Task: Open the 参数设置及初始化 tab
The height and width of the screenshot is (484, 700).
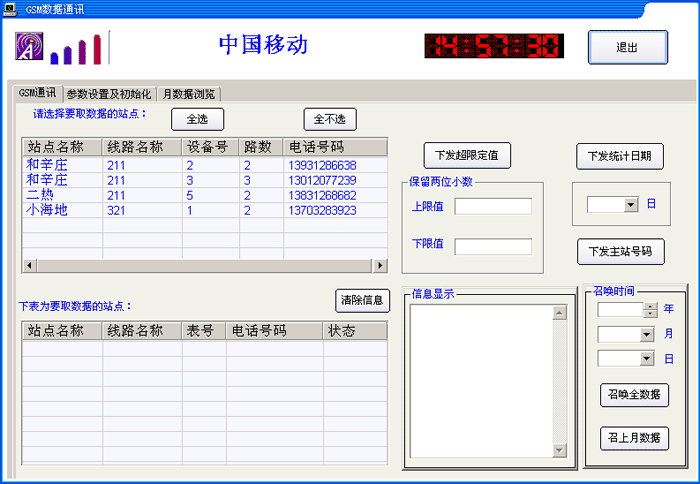Action: [x=109, y=94]
